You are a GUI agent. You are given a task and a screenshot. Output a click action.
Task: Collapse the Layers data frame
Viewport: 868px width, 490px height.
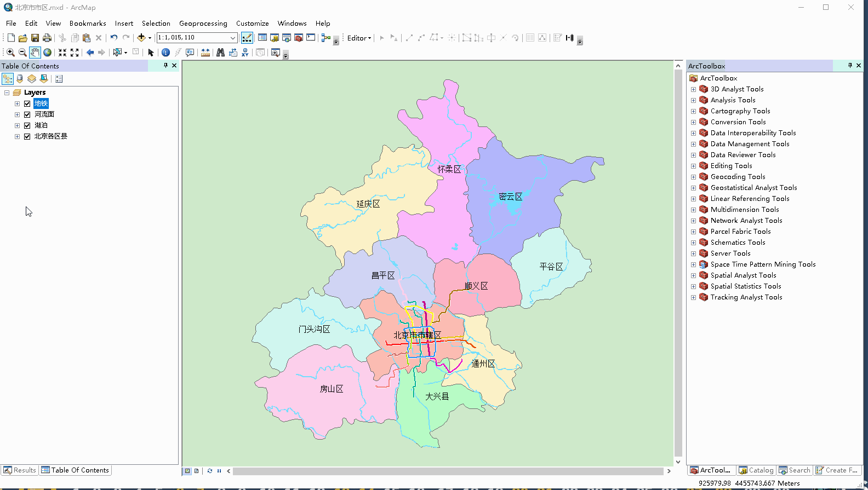pyautogui.click(x=7, y=93)
